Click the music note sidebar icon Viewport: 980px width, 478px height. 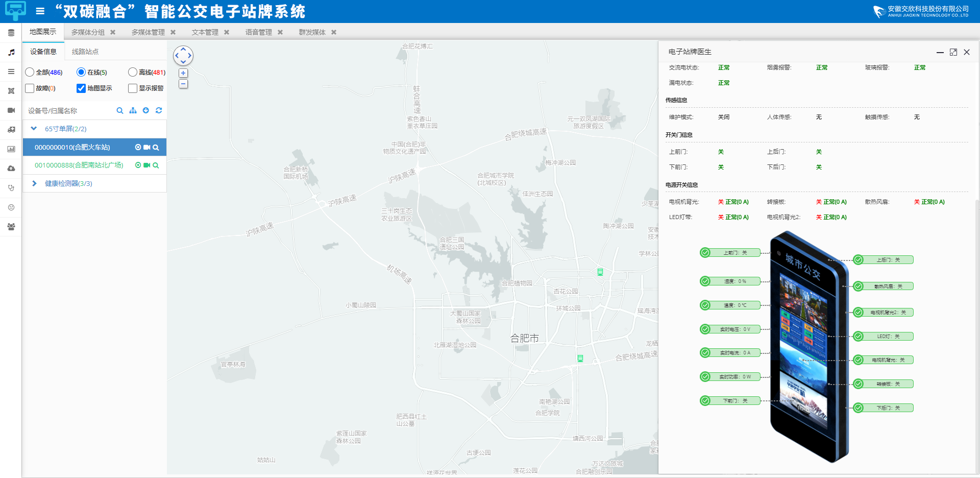11,52
